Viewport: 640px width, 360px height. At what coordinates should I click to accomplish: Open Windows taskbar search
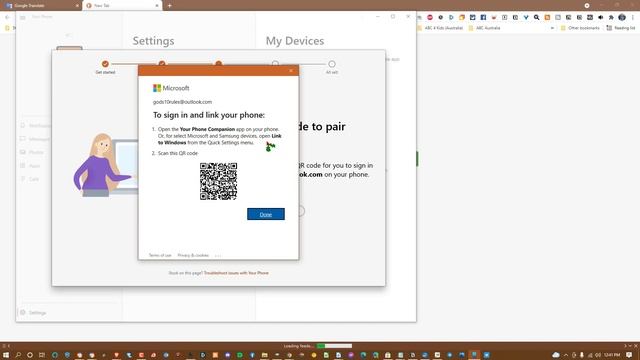point(18,355)
